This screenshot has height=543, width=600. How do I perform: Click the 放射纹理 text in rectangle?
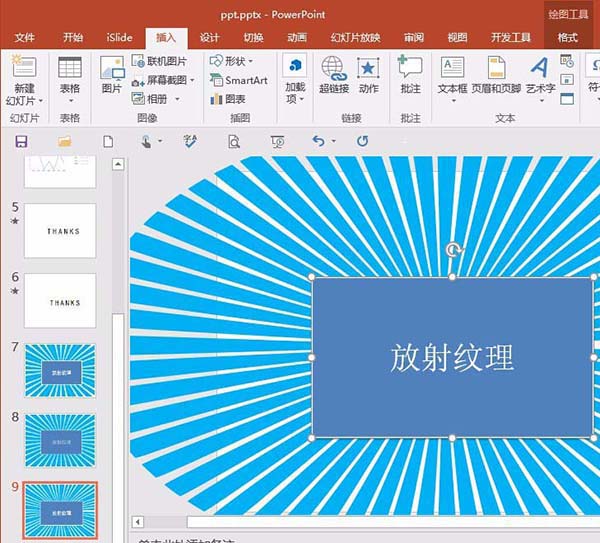(452, 357)
